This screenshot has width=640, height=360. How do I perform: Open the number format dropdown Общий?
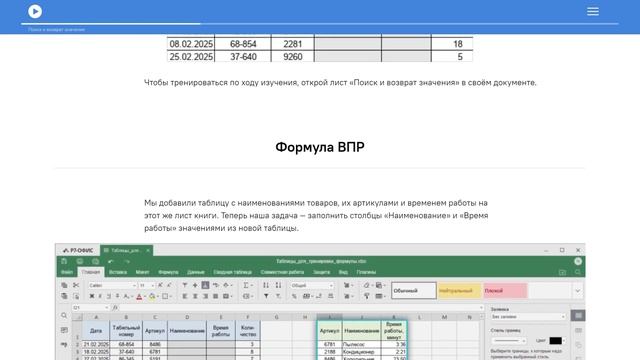312,285
